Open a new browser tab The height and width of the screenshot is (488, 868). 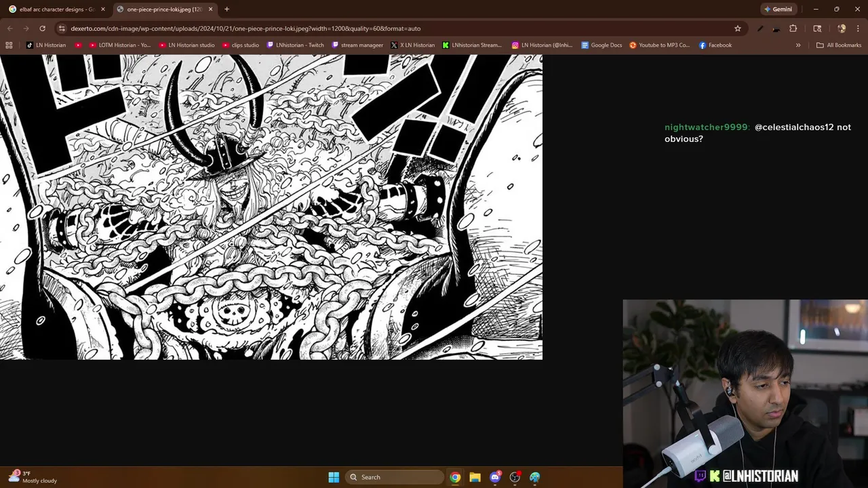pos(226,9)
